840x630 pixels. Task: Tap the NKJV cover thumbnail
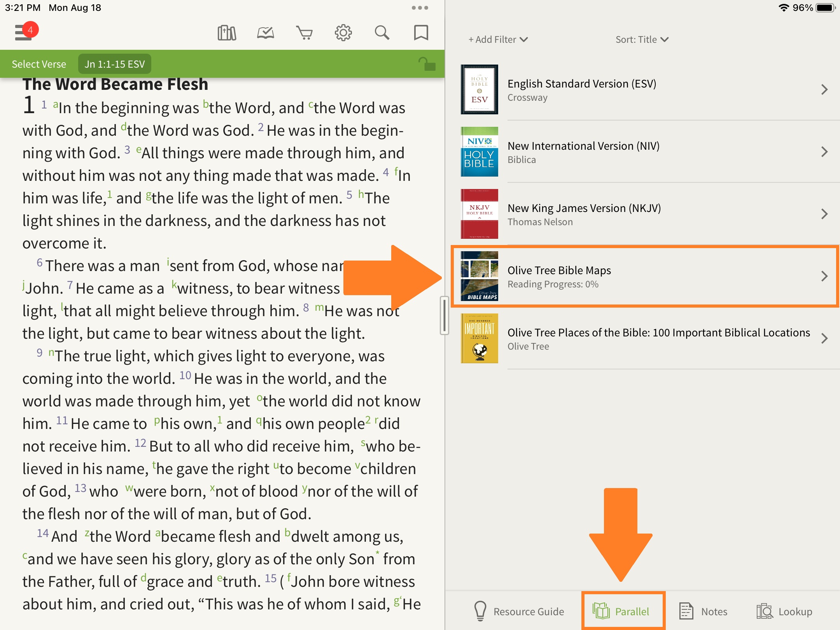click(x=479, y=214)
